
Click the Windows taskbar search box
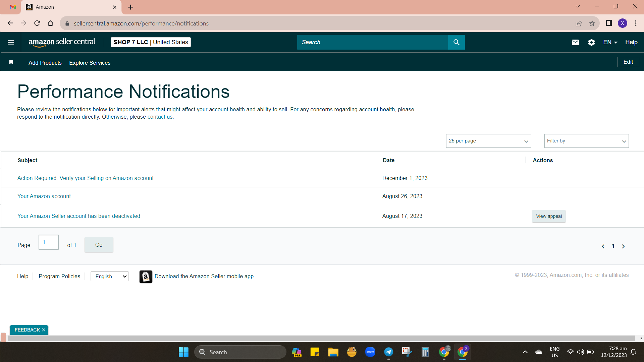coord(240,352)
